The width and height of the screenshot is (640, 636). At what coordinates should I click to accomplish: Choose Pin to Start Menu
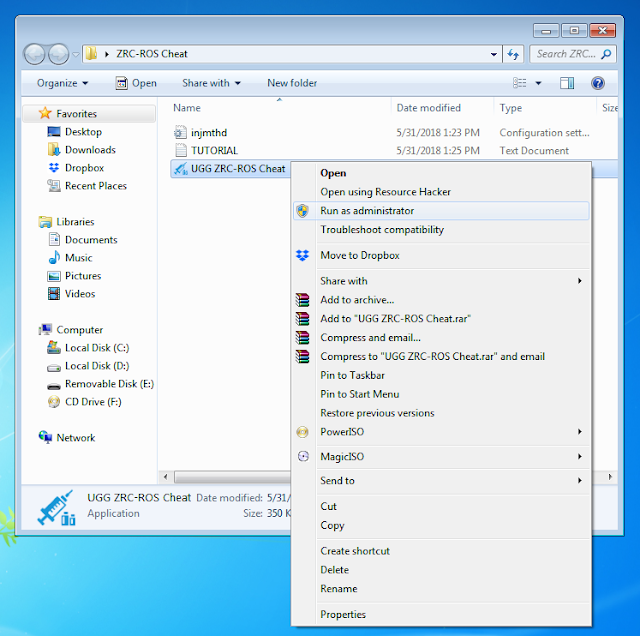441,394
